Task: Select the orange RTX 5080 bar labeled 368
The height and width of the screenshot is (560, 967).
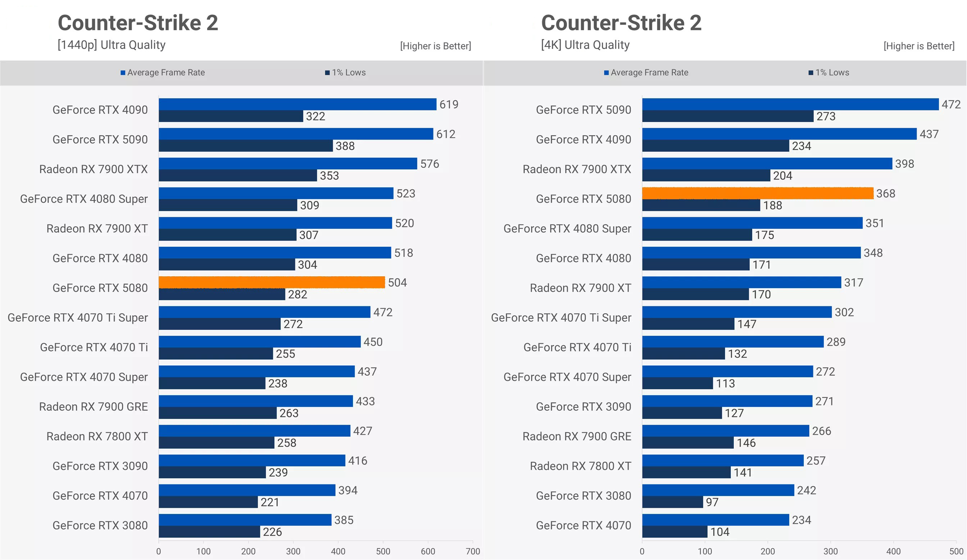Action: 758,193
